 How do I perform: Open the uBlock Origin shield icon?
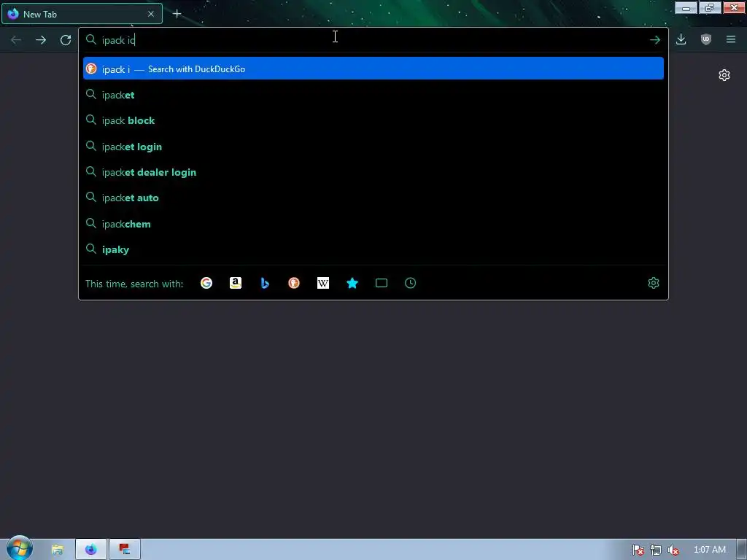pyautogui.click(x=706, y=39)
